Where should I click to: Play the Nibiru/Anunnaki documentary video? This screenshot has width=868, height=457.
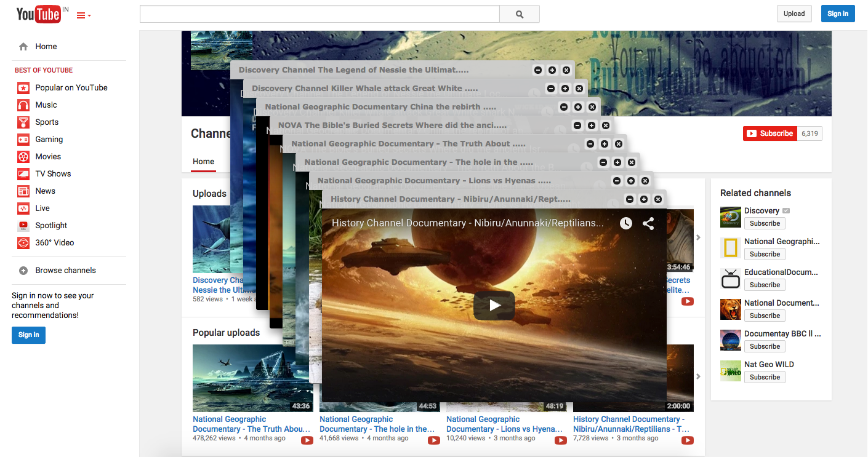pyautogui.click(x=494, y=305)
